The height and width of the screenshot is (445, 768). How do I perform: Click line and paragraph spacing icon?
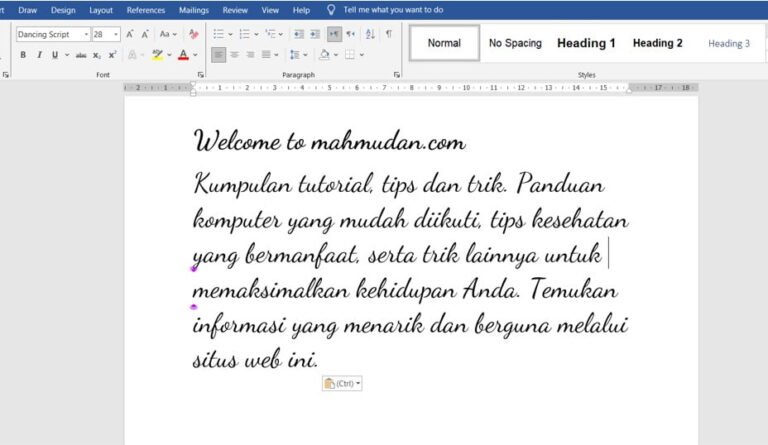pyautogui.click(x=294, y=55)
